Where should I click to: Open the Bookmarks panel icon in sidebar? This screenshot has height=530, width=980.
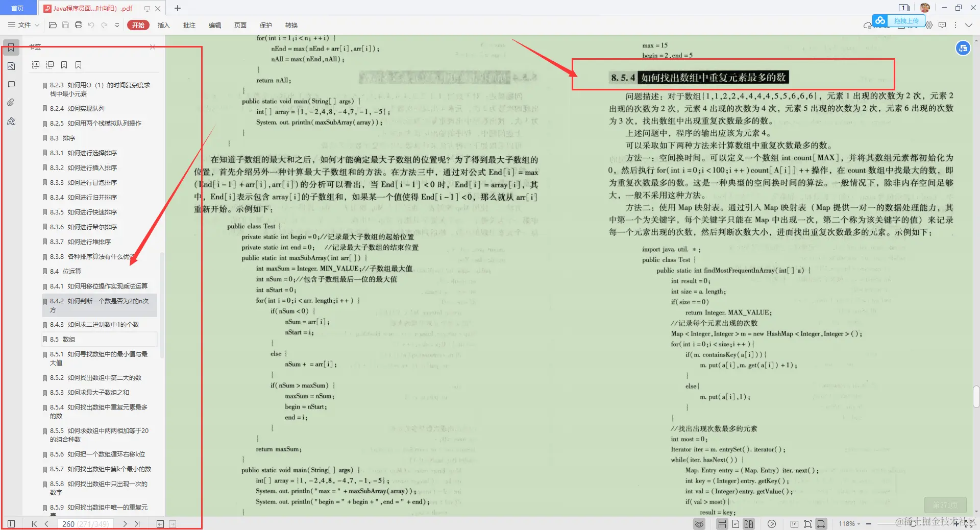point(11,47)
